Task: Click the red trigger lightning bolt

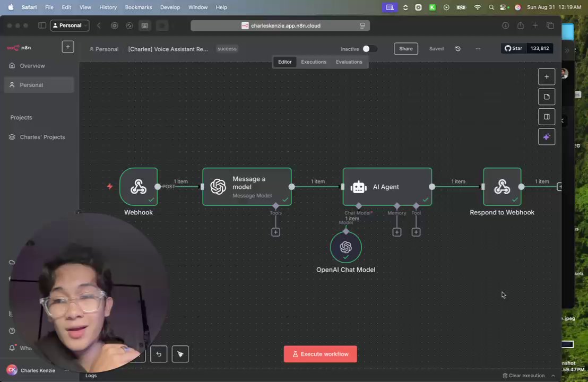Action: pos(110,186)
